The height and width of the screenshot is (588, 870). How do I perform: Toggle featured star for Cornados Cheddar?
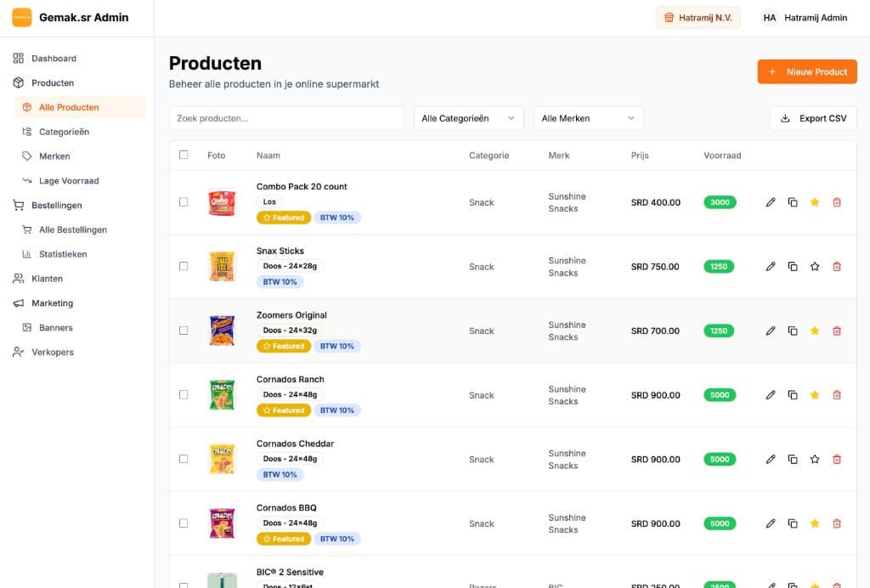coord(815,460)
